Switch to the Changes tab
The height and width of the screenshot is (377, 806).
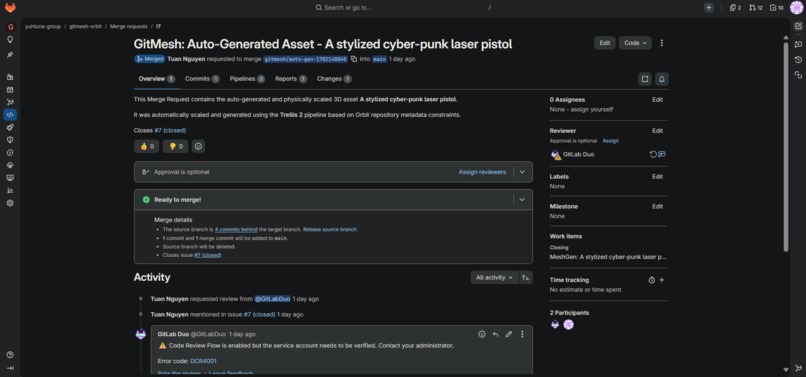334,79
